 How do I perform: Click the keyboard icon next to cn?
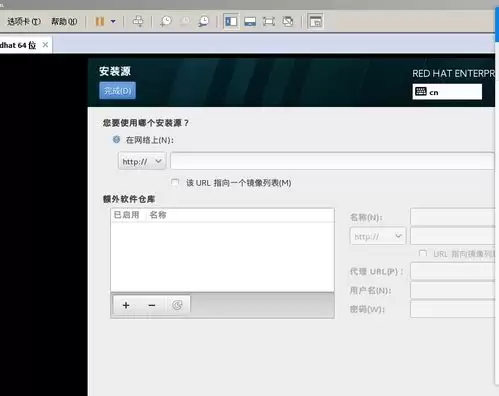click(x=421, y=91)
